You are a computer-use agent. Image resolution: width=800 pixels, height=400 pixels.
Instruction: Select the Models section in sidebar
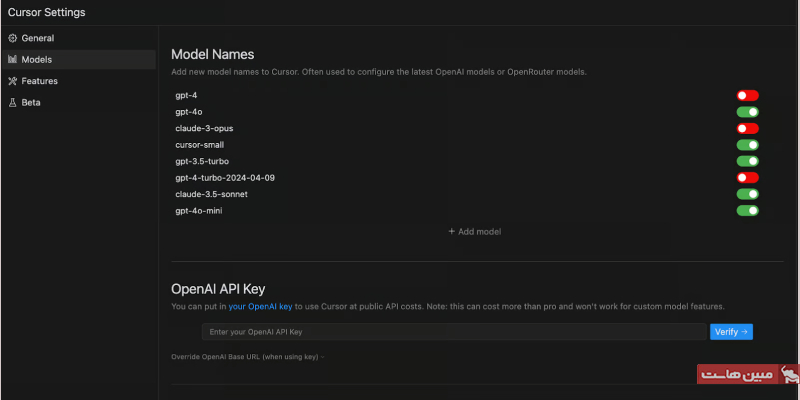79,60
